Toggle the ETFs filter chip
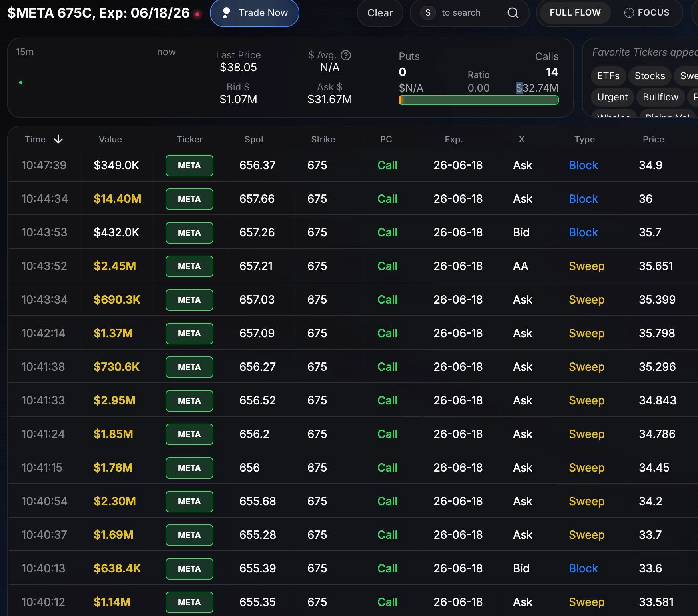 [x=608, y=76]
